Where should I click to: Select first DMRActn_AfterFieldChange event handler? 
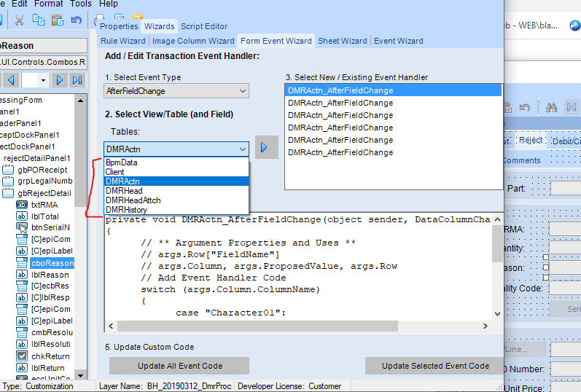coord(340,90)
